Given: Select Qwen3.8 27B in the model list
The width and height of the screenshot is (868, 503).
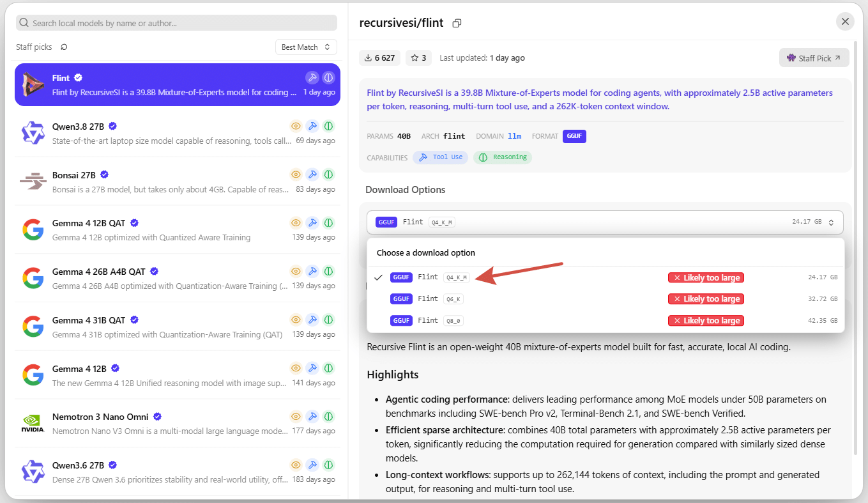Looking at the screenshot, I should [x=178, y=133].
